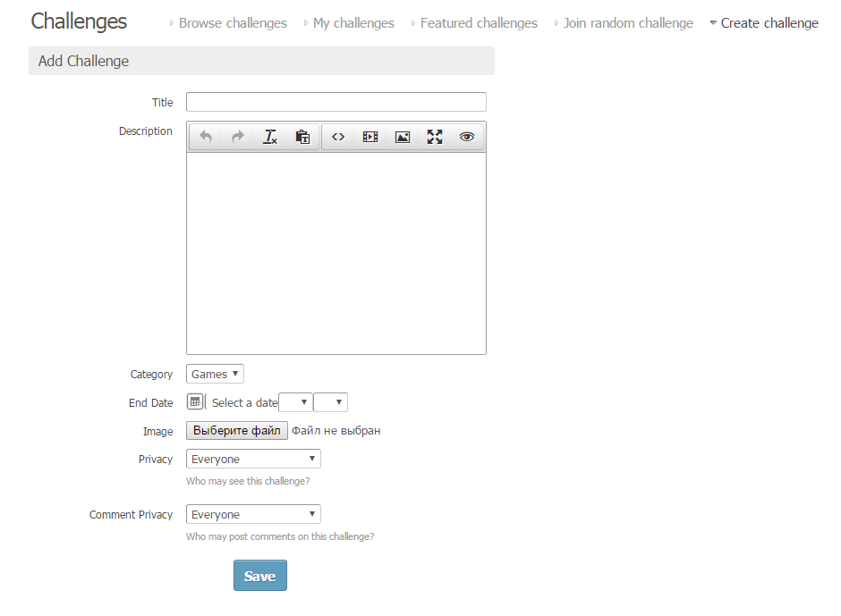The width and height of the screenshot is (841, 616).
Task: Open My challenges page
Action: [353, 23]
